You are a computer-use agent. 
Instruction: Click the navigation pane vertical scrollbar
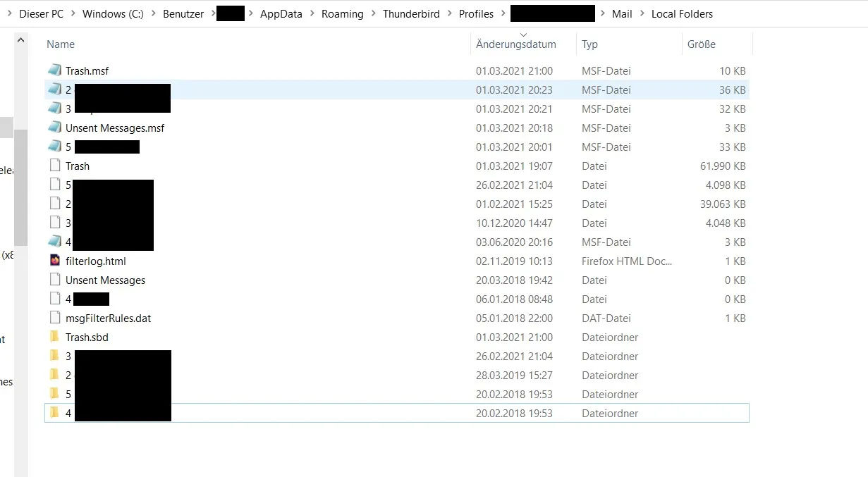(21, 187)
